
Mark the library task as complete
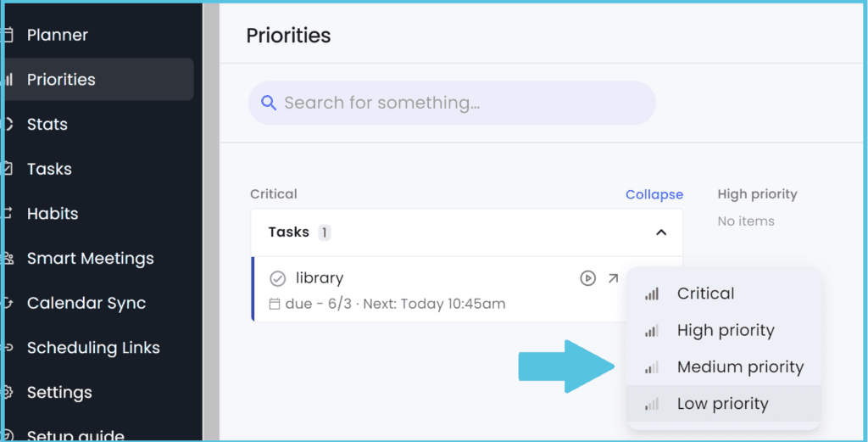coord(277,278)
